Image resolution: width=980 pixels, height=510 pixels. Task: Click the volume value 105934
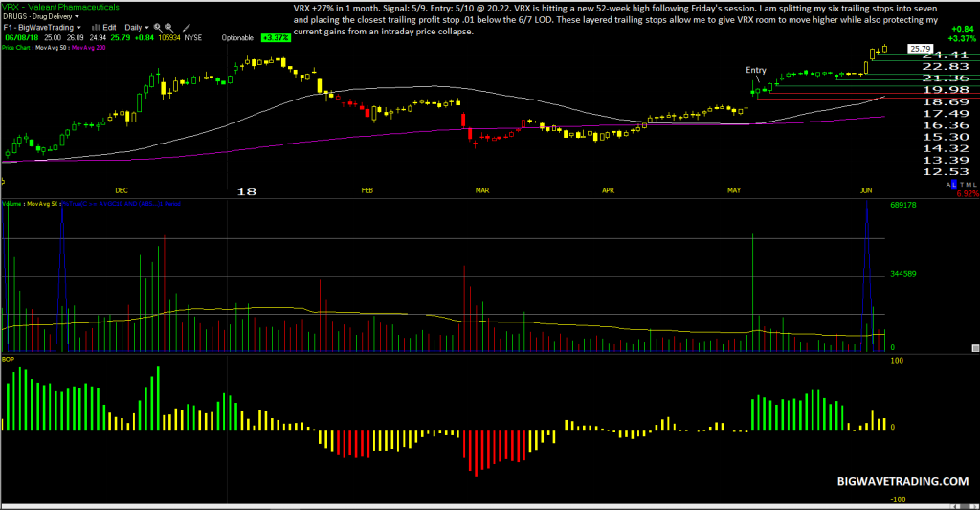[x=169, y=38]
